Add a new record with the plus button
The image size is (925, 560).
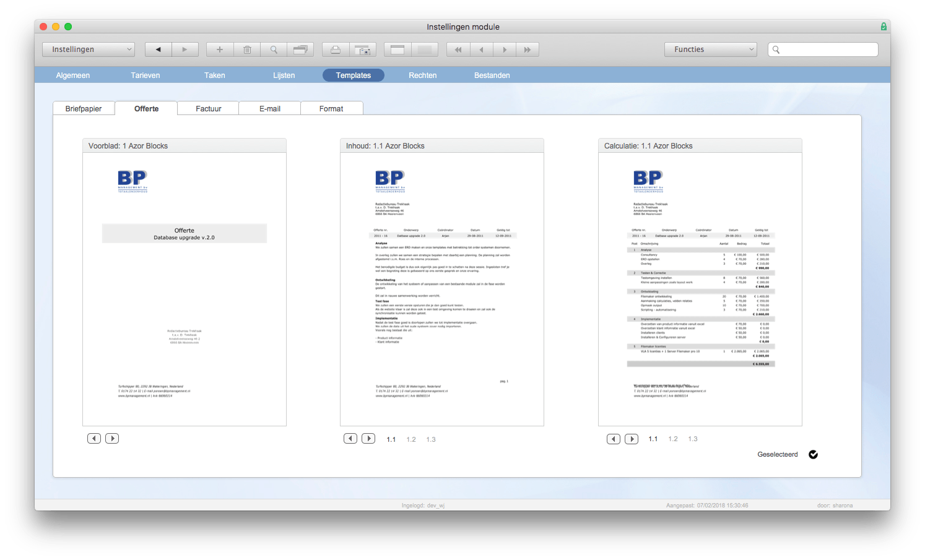tap(220, 50)
